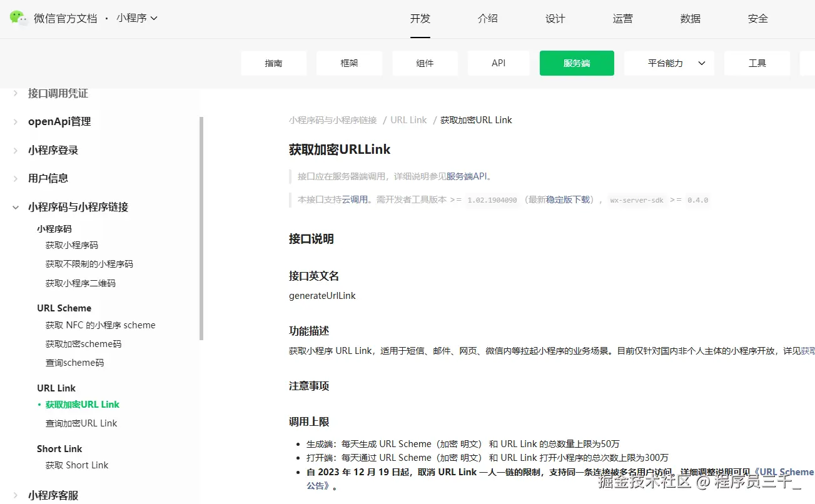Open the 用户信息 sidebar entry

48,178
